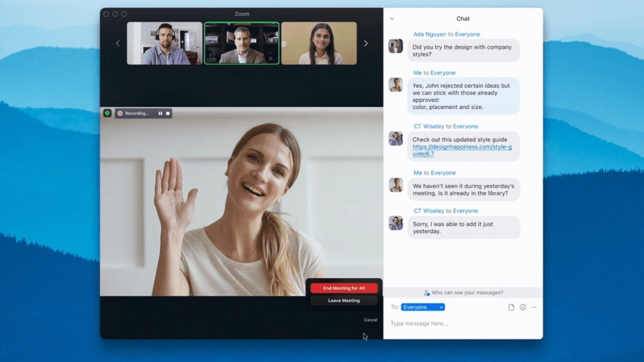
Task: Collapse the Chat panel using its chevron
Action: 392,19
